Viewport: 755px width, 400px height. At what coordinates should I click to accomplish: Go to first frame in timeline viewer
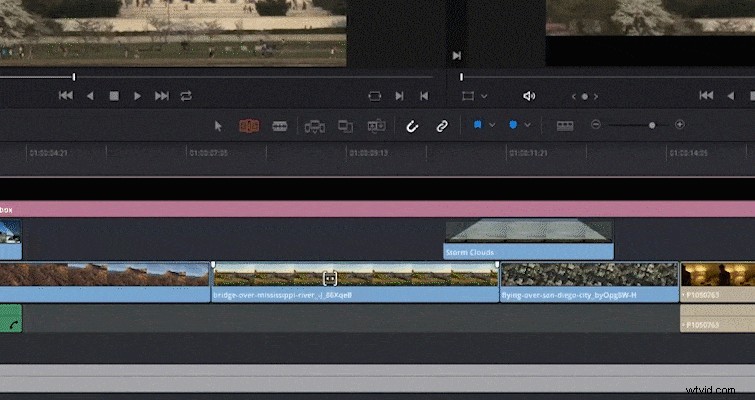tap(706, 96)
